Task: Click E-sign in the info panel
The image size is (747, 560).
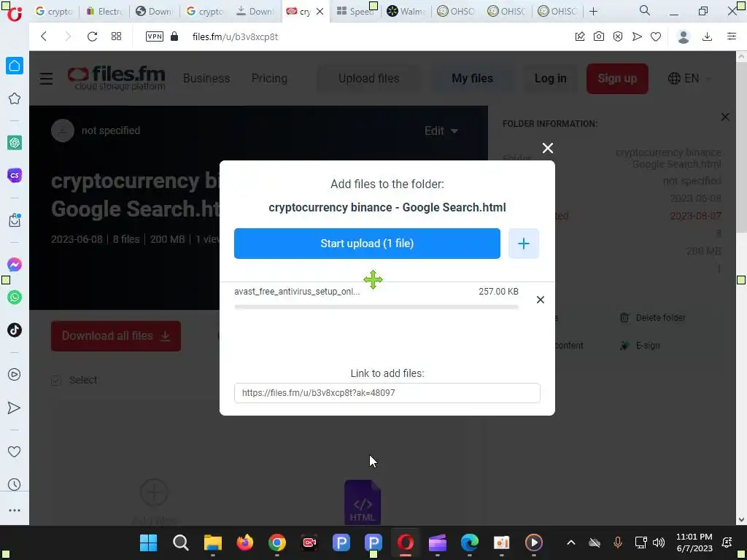Action: [x=640, y=345]
